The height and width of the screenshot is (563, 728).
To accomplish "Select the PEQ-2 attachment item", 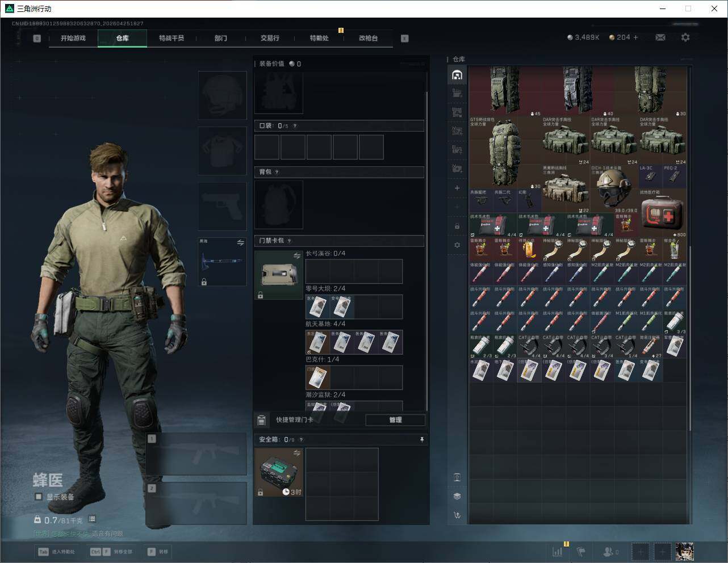I will coord(674,177).
